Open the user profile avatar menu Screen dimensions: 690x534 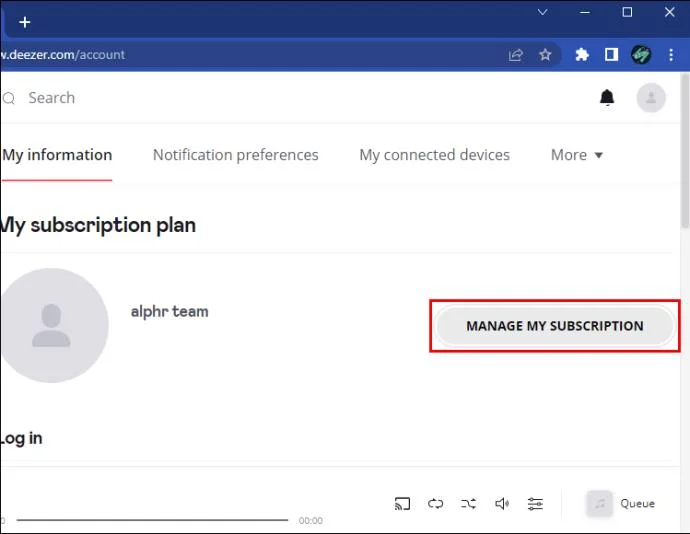(651, 98)
